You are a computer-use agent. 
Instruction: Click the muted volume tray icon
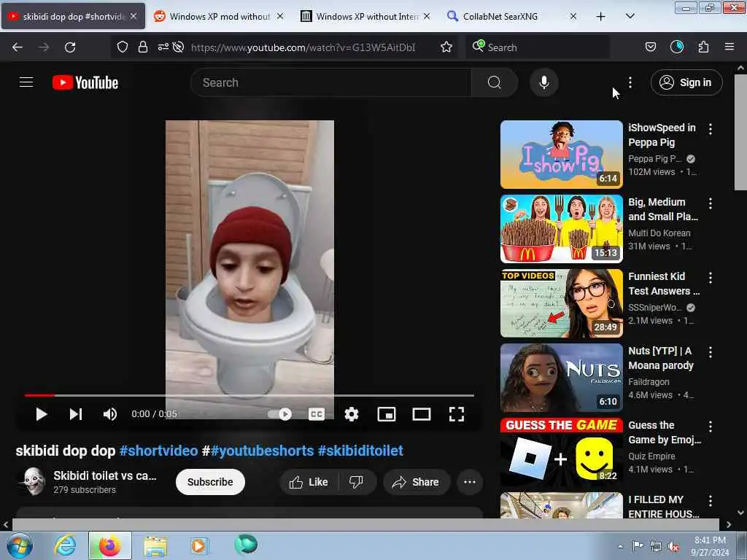[674, 547]
